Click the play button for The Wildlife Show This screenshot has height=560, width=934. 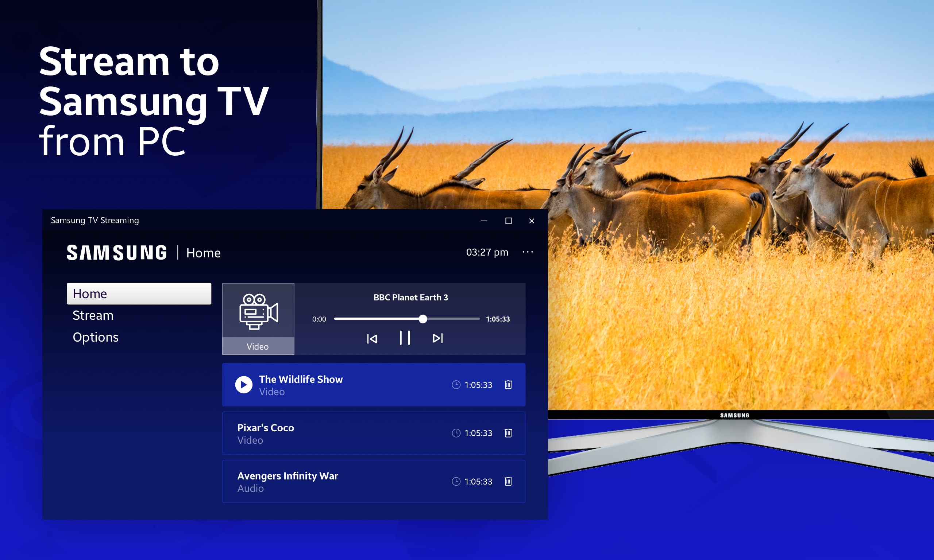click(x=242, y=385)
